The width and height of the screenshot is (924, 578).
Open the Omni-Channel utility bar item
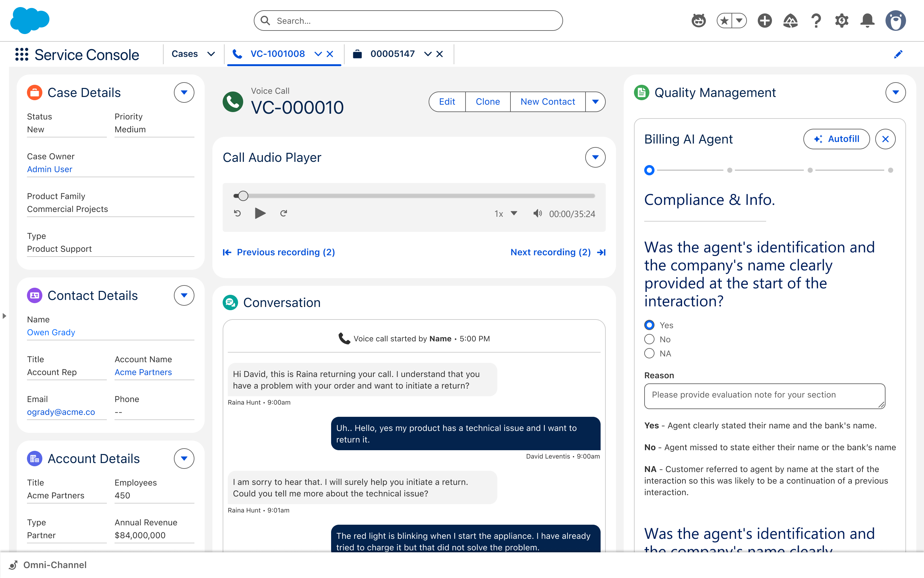(x=48, y=565)
